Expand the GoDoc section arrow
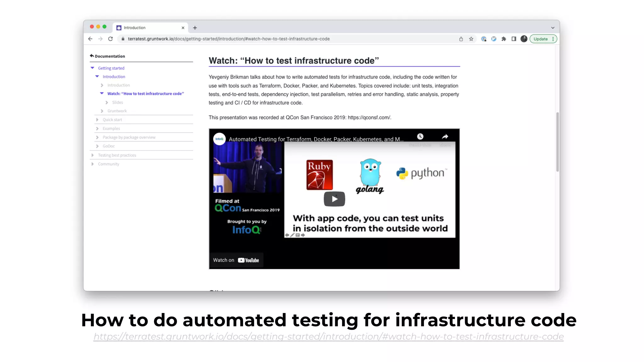 pos(97,146)
